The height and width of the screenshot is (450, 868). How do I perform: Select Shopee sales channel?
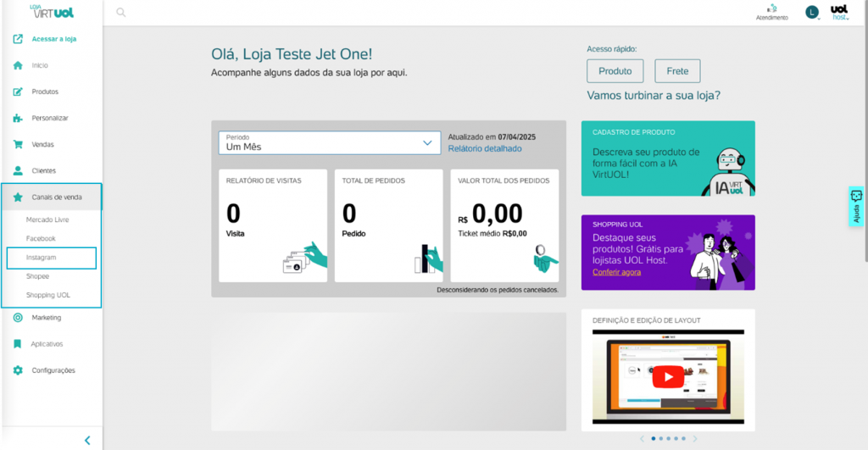pos(37,276)
